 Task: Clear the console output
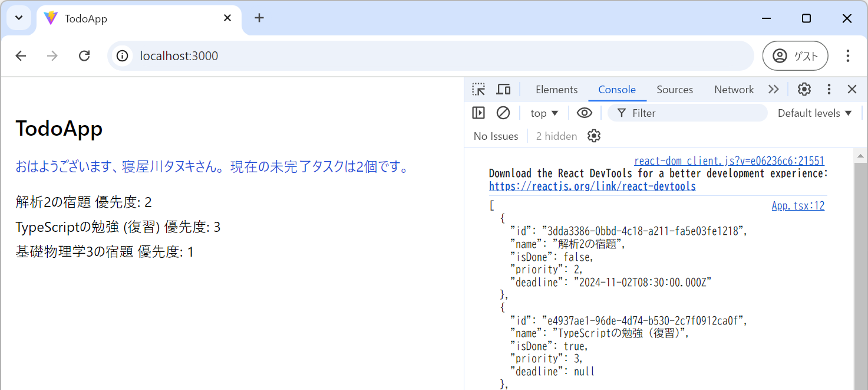[x=503, y=113]
